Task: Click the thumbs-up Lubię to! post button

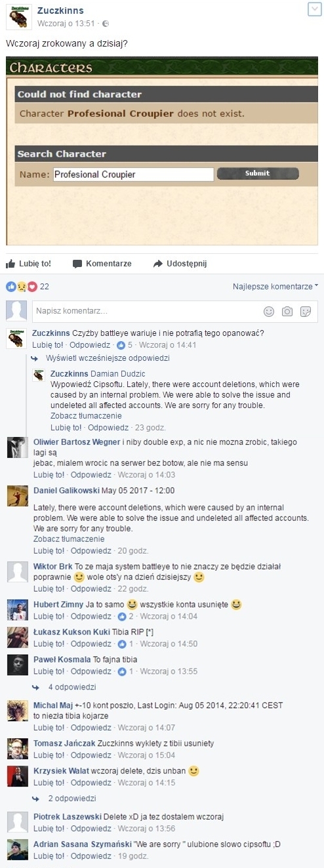Action: [28, 264]
